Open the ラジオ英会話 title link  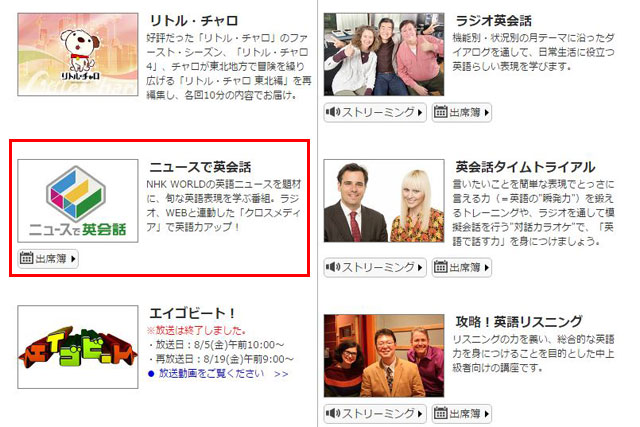pyautogui.click(x=493, y=20)
